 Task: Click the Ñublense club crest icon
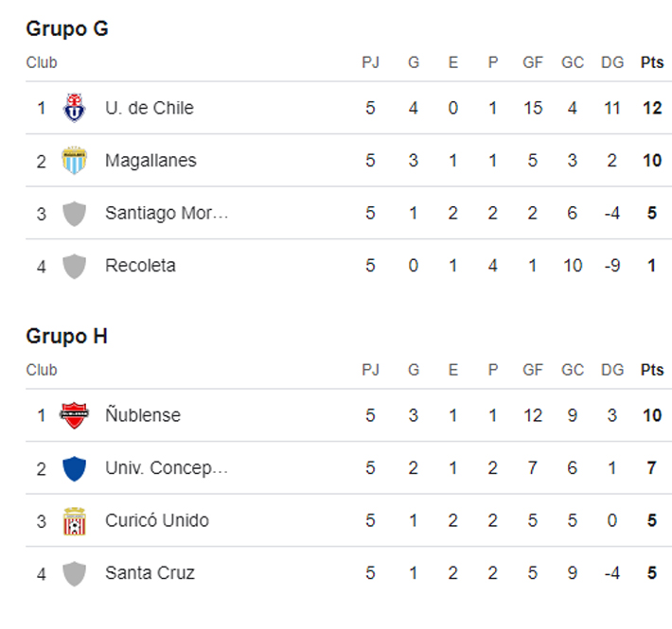coord(74,415)
